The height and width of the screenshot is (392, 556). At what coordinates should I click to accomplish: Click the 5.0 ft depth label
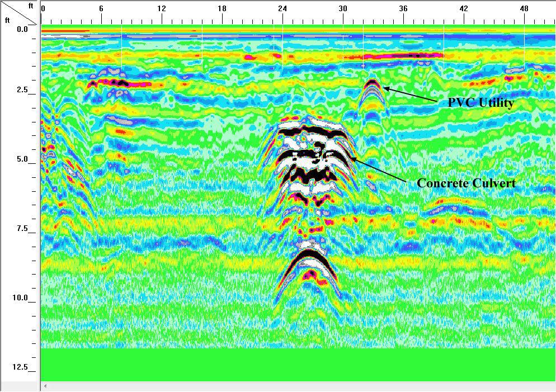[x=22, y=159]
